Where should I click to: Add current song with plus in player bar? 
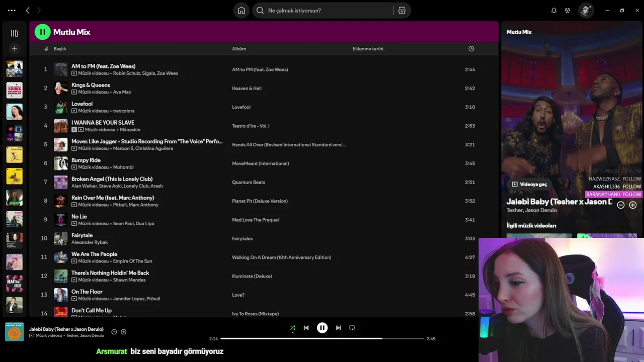coord(123,332)
